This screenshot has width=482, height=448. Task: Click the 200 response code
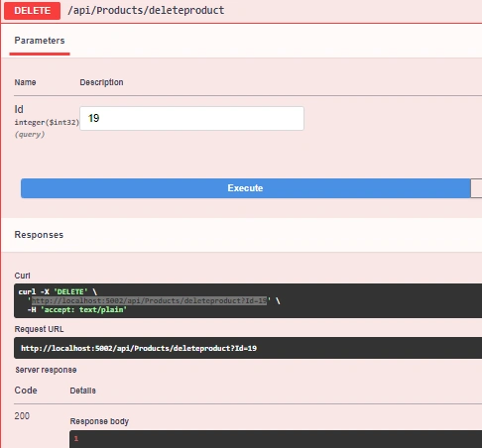pos(22,416)
